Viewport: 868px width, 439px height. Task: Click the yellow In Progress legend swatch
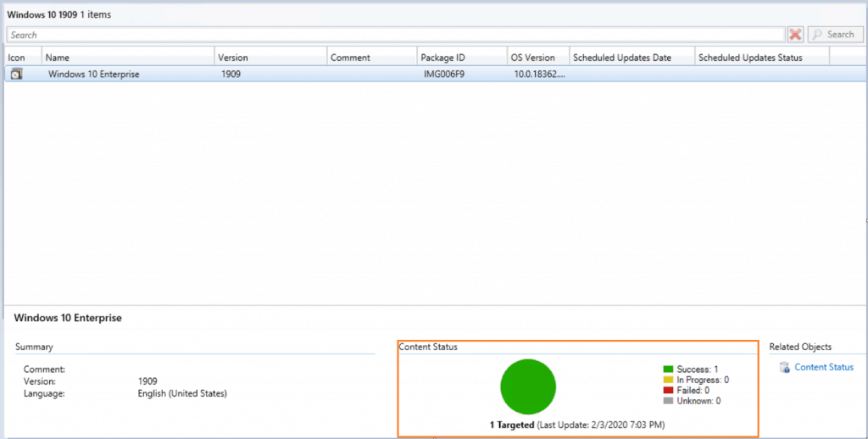click(x=668, y=380)
